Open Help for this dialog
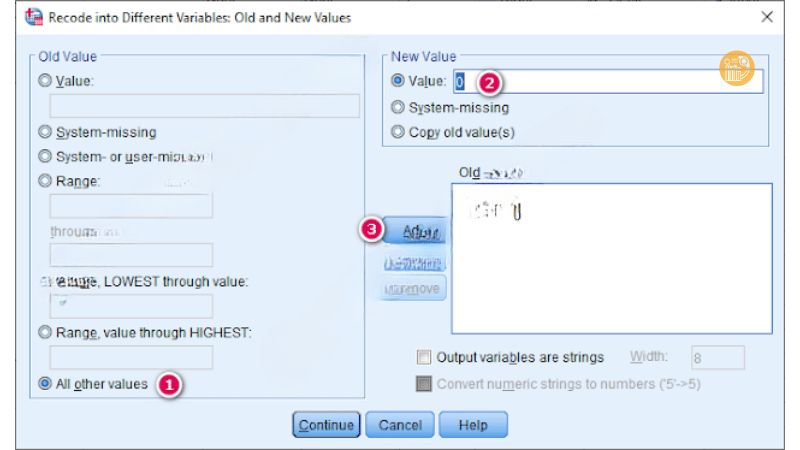 (472, 425)
